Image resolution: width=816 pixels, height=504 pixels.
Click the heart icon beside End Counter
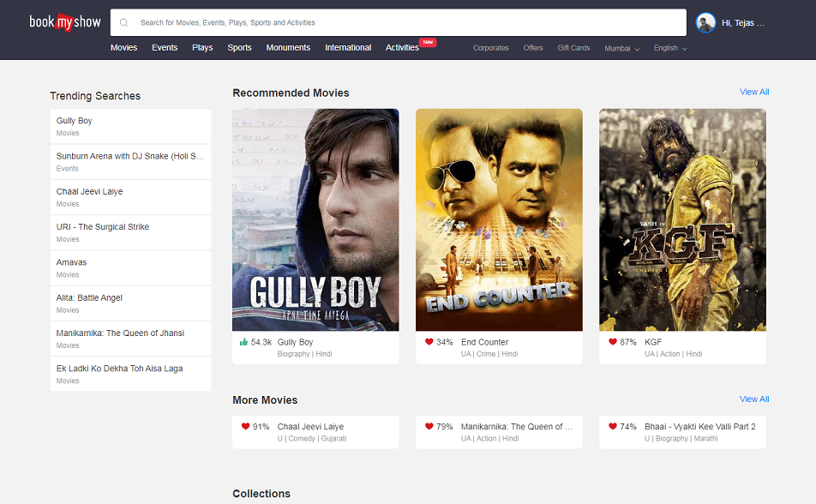(429, 342)
